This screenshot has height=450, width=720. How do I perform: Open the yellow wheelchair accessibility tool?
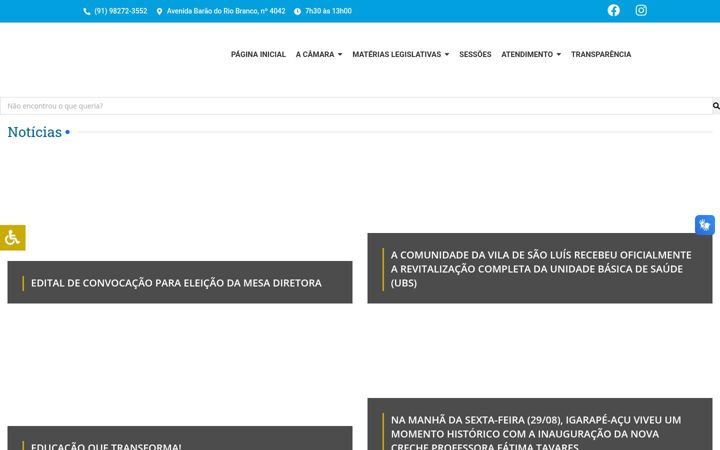pyautogui.click(x=12, y=238)
